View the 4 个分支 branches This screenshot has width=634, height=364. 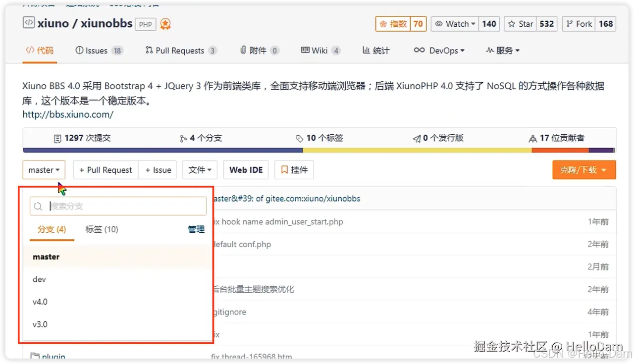coord(201,138)
